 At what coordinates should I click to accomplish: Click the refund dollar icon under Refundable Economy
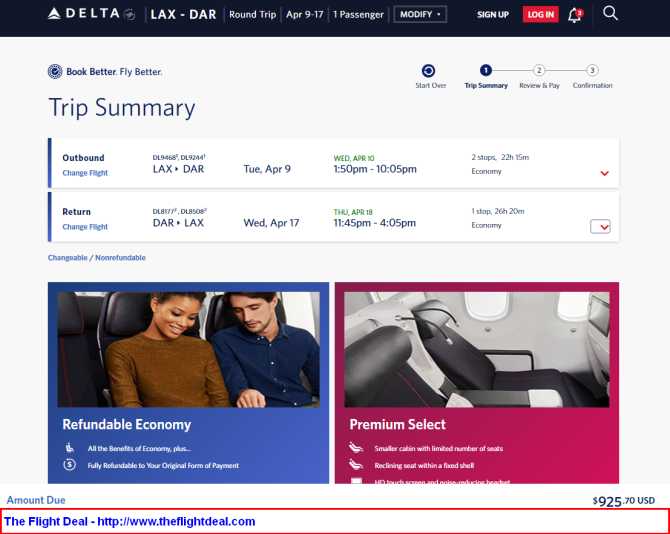70,464
